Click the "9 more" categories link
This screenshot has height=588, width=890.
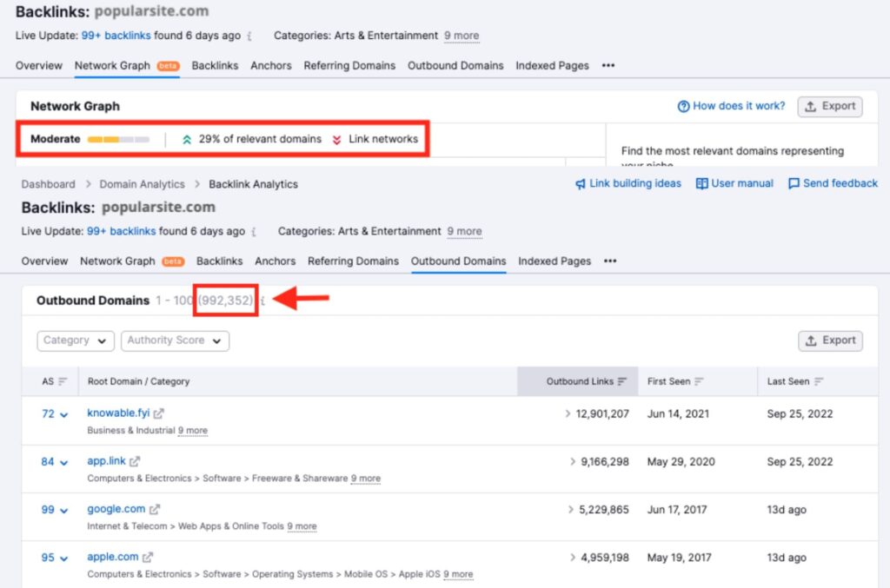click(x=464, y=231)
